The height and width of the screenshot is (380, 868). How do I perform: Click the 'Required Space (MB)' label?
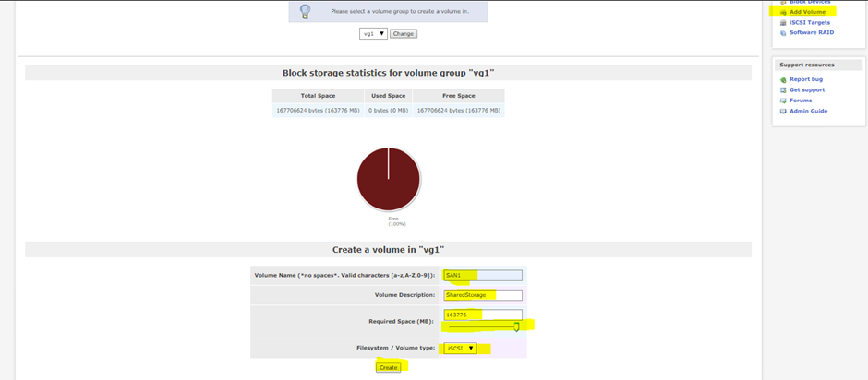[x=402, y=321]
